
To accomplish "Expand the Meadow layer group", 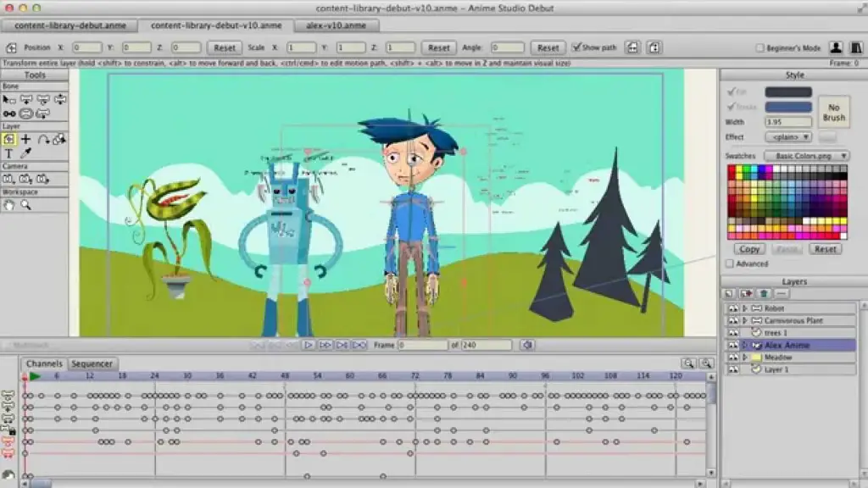I will click(745, 358).
